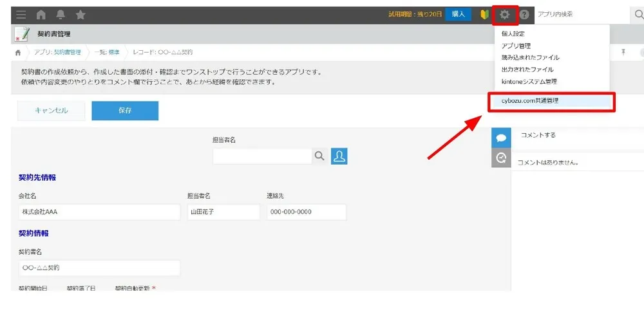Switch to the comments speech-bubble tab
Image resolution: width=644 pixels, height=314 pixels.
501,138
